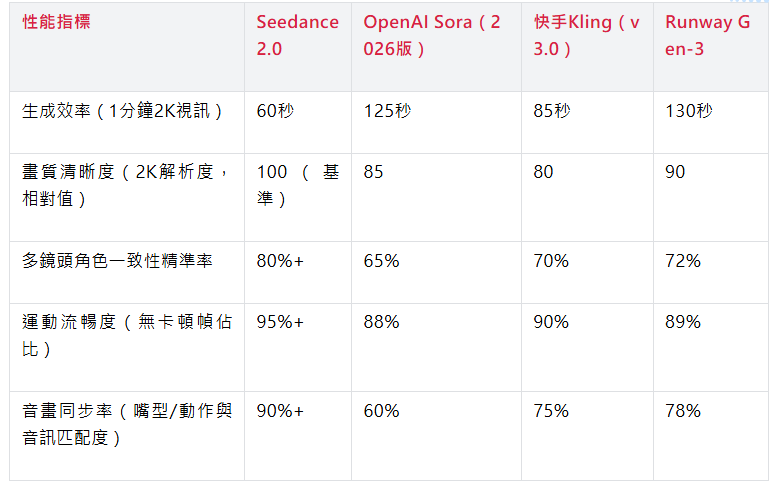Click Seedance's 95%+ fluency cell
773x492 pixels.
pos(280,322)
